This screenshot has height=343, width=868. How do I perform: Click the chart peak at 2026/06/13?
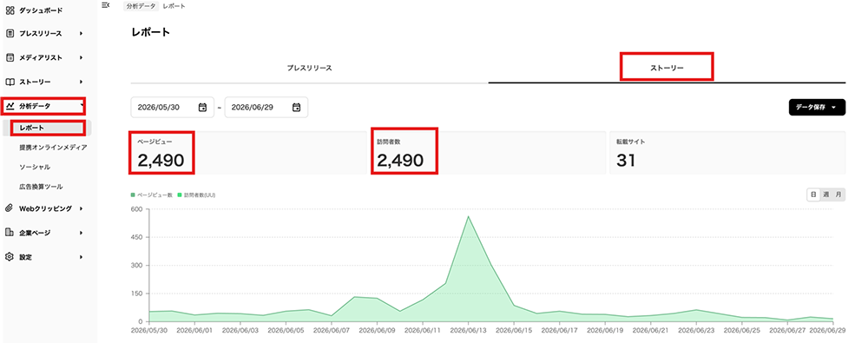(x=469, y=216)
